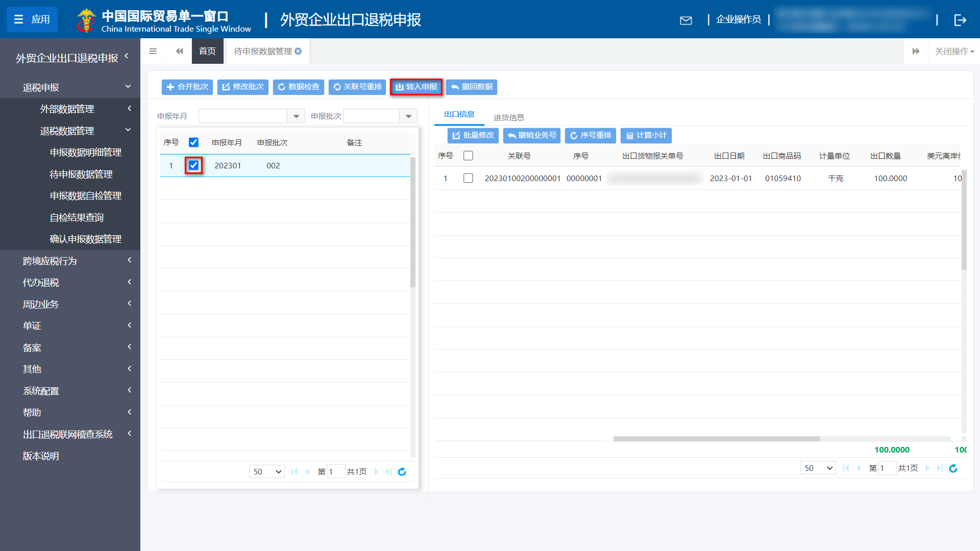Click the 序号重排 renumber icon

tap(590, 135)
